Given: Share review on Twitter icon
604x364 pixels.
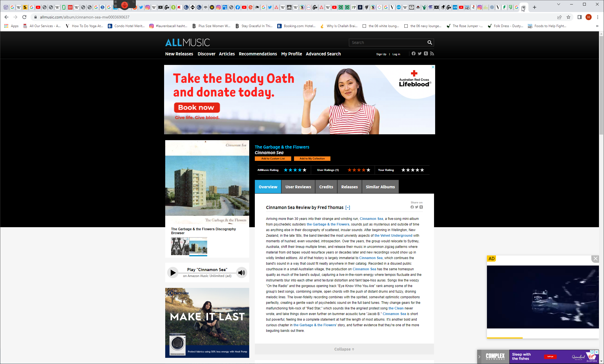Looking at the screenshot, I should (417, 207).
